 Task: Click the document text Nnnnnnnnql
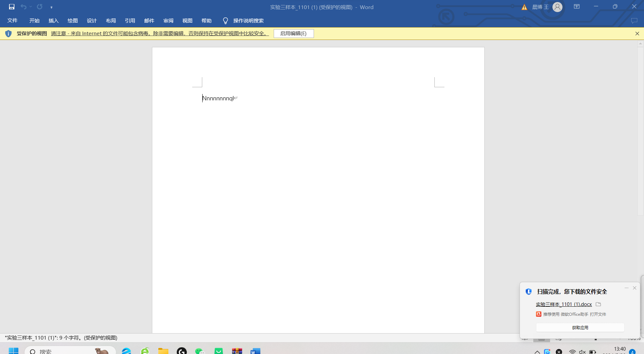pos(218,98)
